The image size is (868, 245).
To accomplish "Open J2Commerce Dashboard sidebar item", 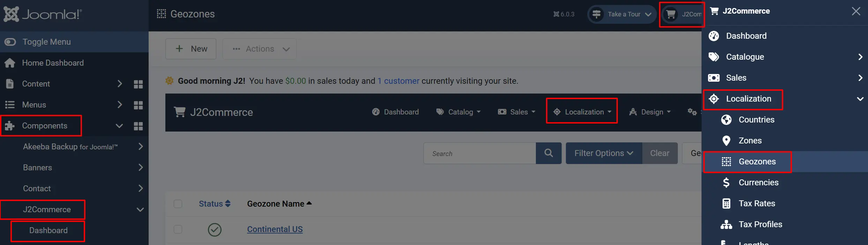I will point(48,230).
